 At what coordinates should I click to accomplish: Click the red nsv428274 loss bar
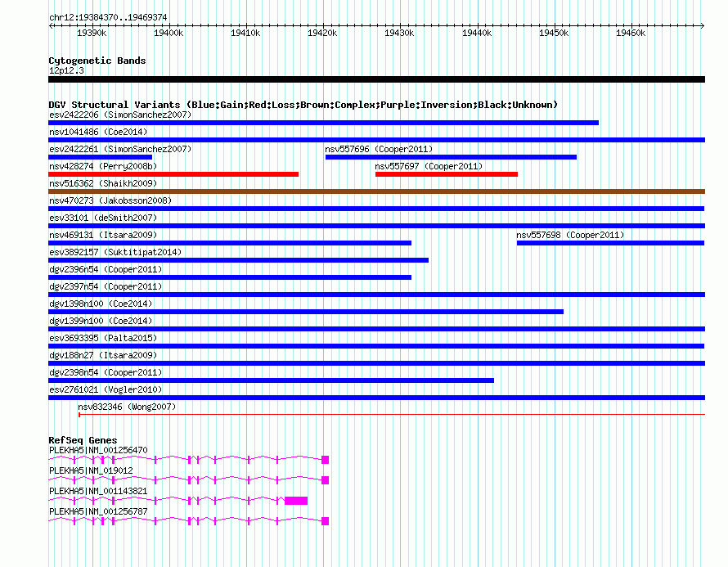tap(173, 174)
